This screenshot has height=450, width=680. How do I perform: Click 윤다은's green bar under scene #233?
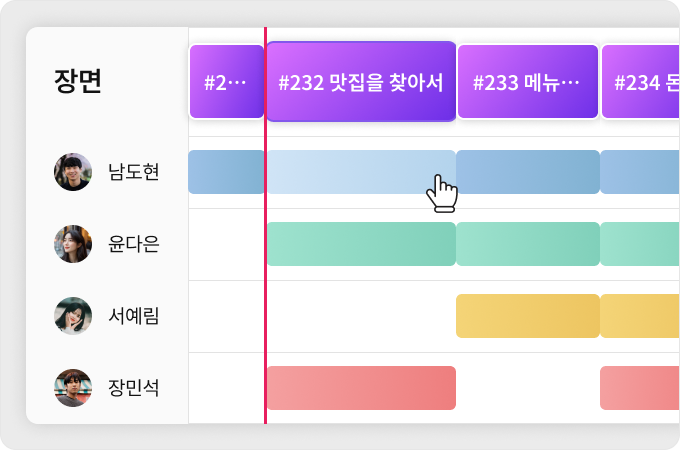(527, 244)
